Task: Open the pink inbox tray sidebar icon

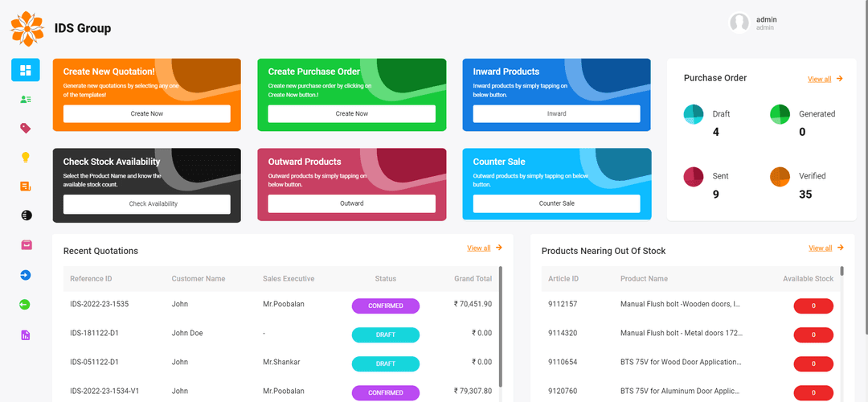Action: [26, 245]
